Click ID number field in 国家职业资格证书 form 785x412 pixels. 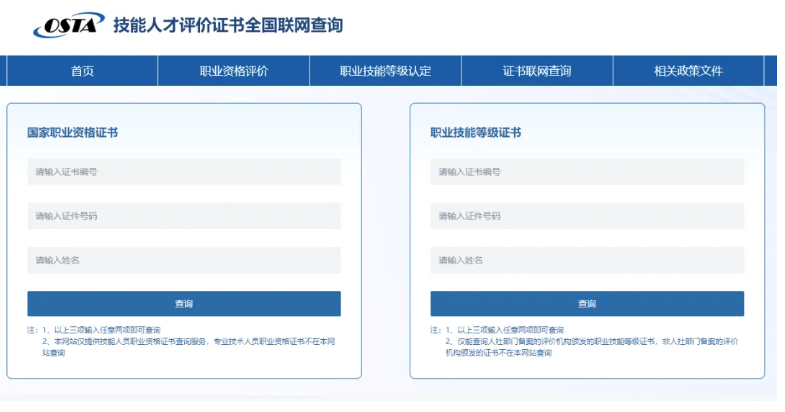pos(183,216)
